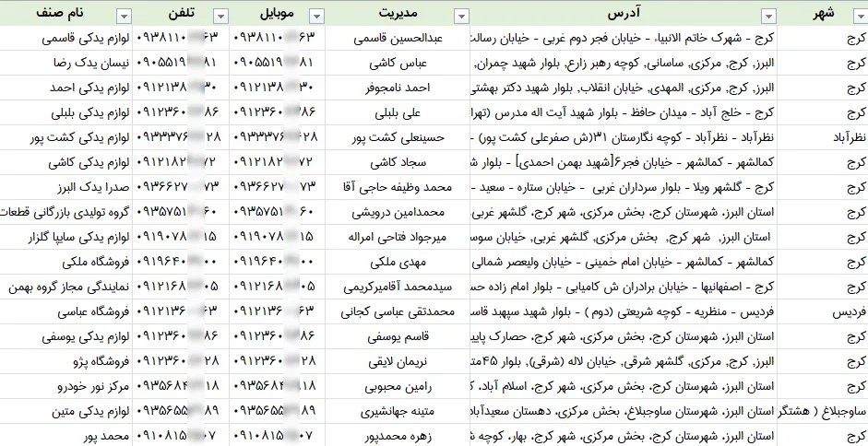Select the cell صدرا یدک البرز

[x=65, y=188]
